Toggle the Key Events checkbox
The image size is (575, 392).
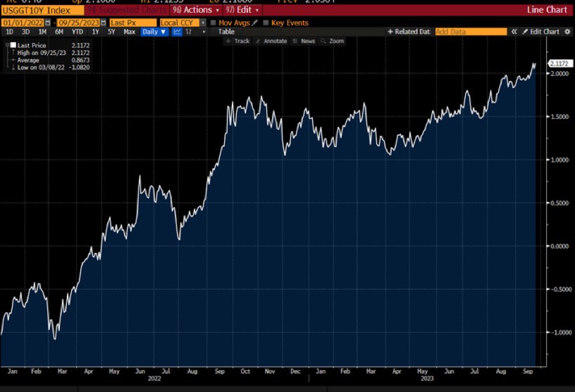tap(266, 23)
